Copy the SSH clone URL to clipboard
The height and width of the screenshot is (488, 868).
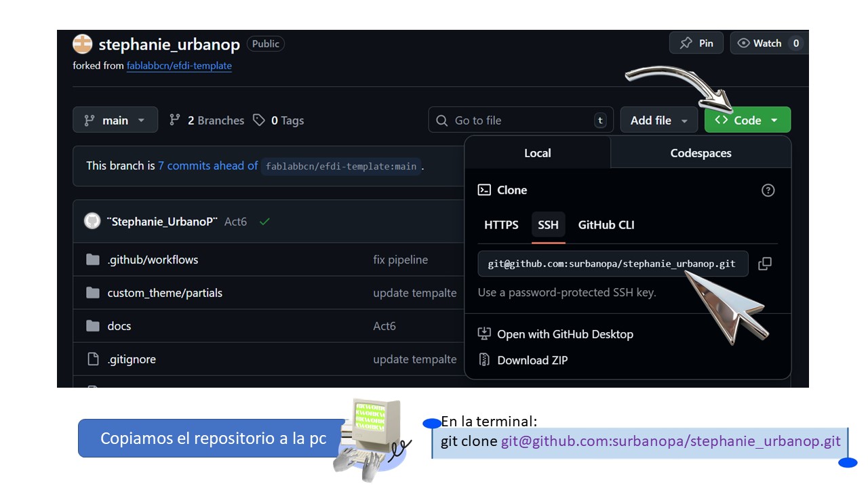click(x=764, y=264)
